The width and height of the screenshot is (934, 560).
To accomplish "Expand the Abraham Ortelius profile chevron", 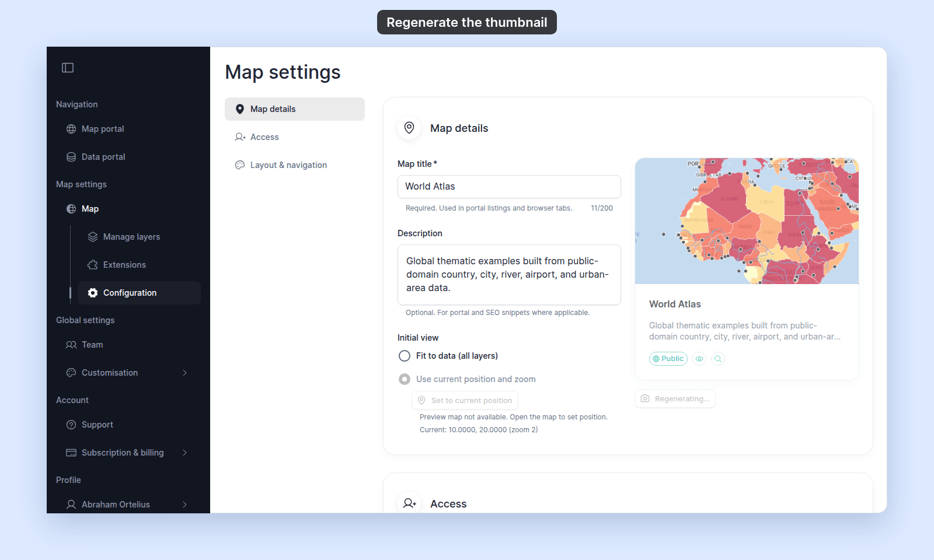I will [x=184, y=505].
